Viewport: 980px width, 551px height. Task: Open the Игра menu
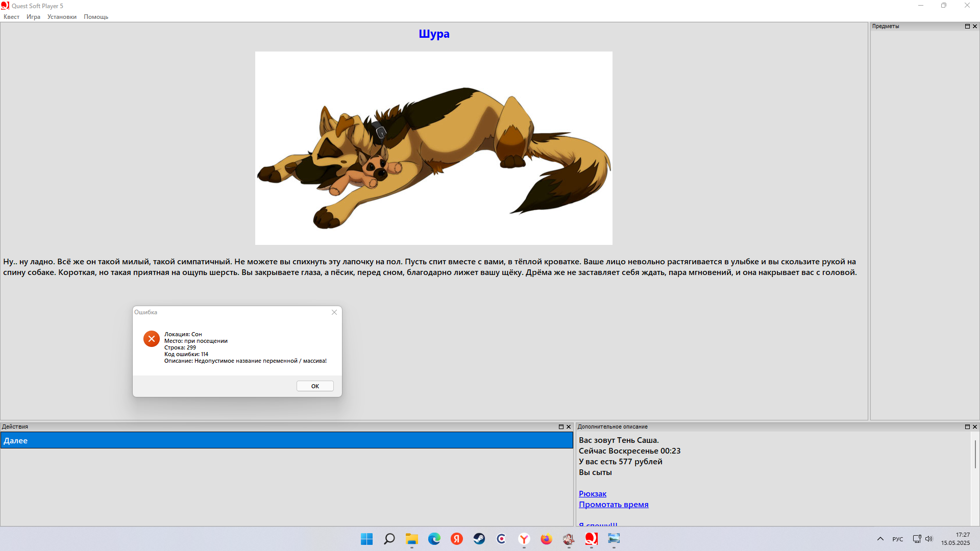pos(33,17)
